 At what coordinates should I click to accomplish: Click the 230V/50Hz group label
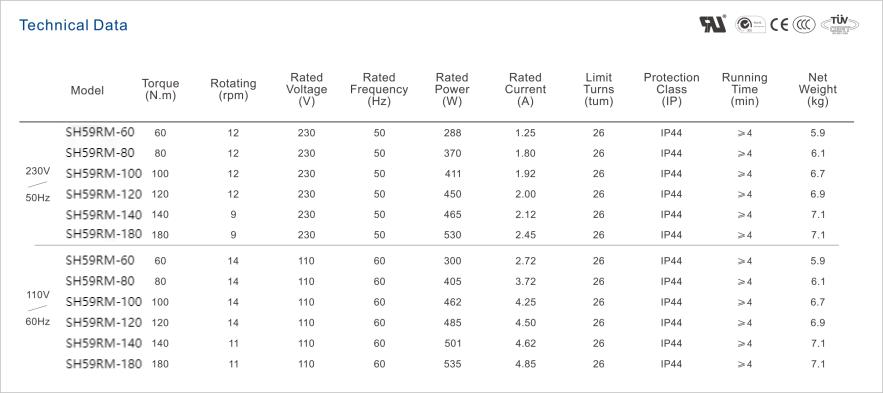pyautogui.click(x=38, y=185)
